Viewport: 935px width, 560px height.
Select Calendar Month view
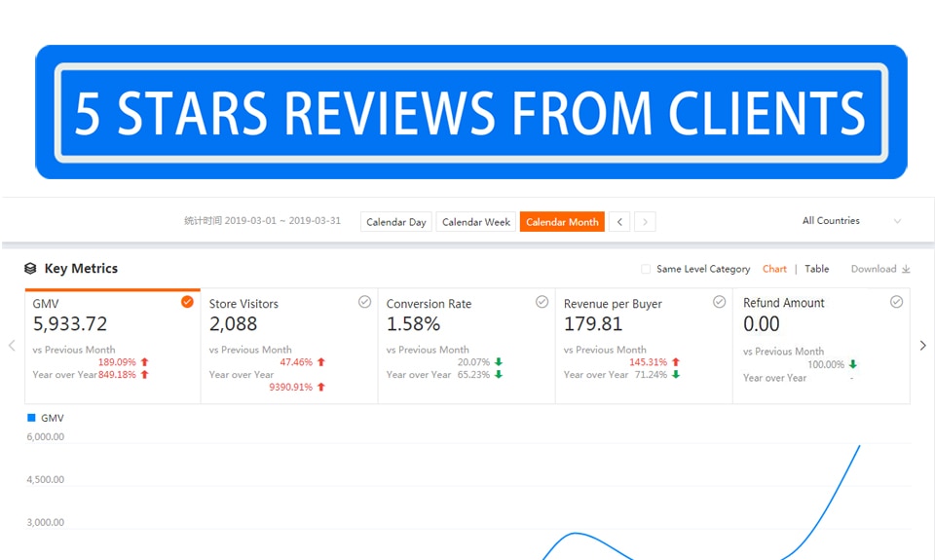(x=562, y=222)
